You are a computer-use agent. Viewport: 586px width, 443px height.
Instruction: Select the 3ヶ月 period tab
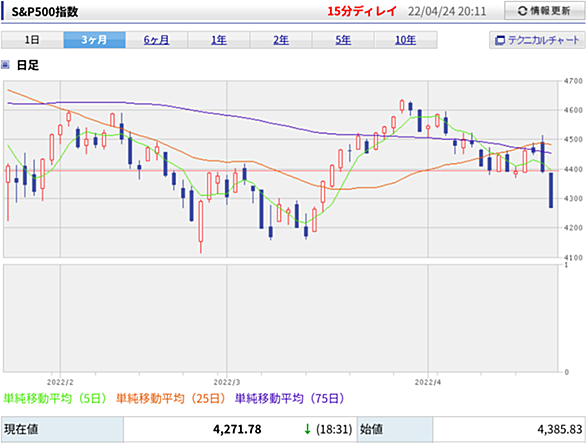(95, 40)
